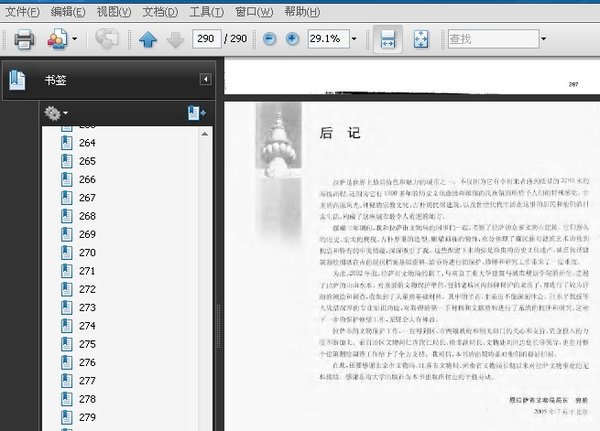This screenshot has width=600, height=431.
Task: Open the 文件 menu
Action: coord(22,11)
